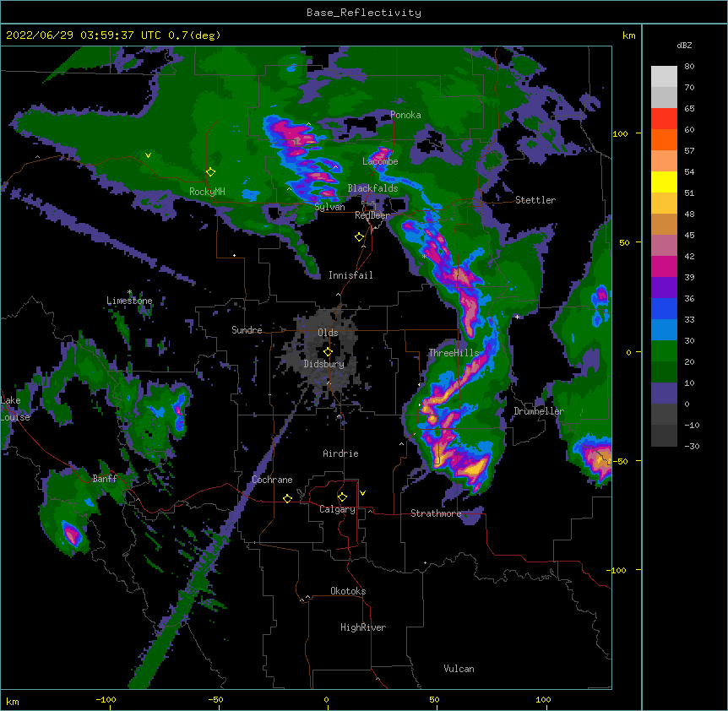The width and height of the screenshot is (728, 711).
Task: Click the 100 tick on bottom axis
Action: (x=543, y=699)
